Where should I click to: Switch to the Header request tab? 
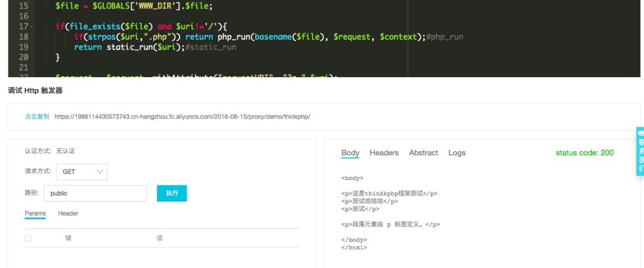tap(68, 213)
